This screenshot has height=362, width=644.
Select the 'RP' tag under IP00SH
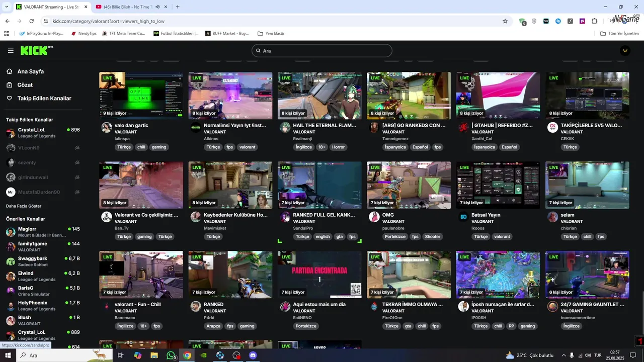511,326
